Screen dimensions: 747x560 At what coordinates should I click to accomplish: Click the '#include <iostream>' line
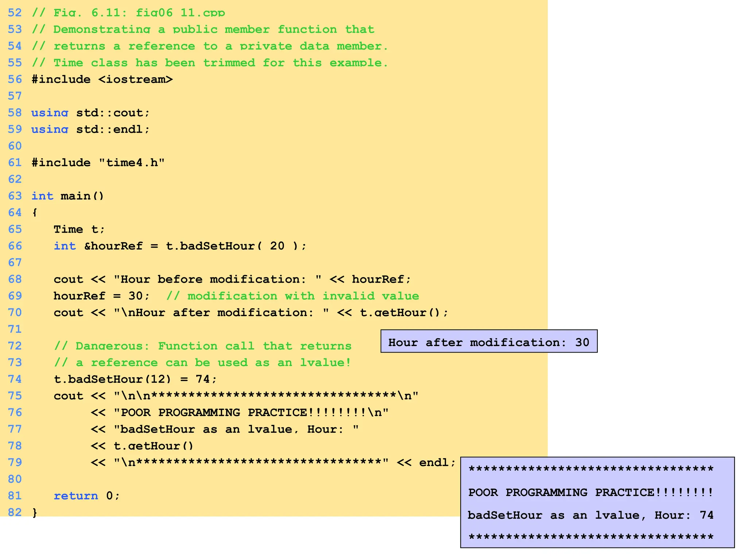point(102,79)
